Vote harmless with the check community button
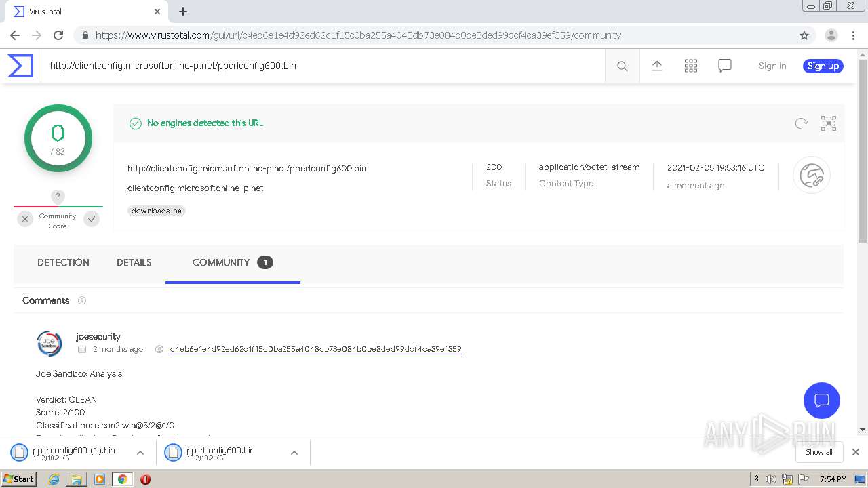Viewport: 868px width, 488px height. 92,219
